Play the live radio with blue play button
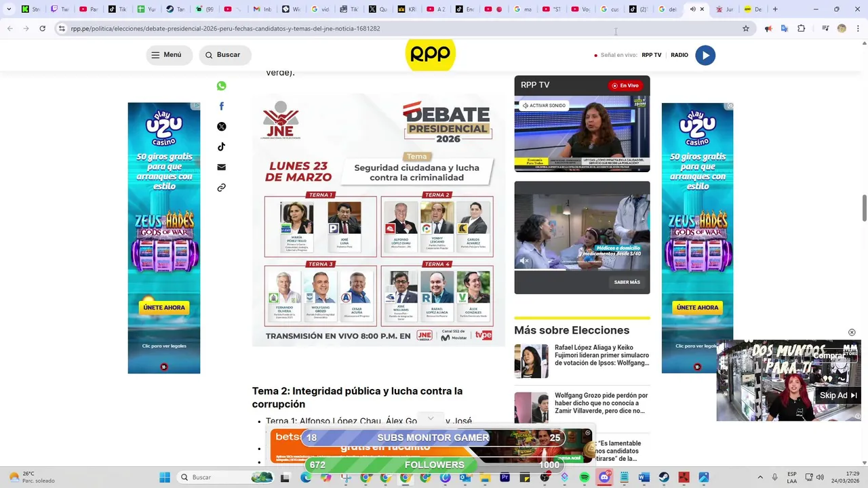Viewport: 868px width, 488px height. click(705, 56)
